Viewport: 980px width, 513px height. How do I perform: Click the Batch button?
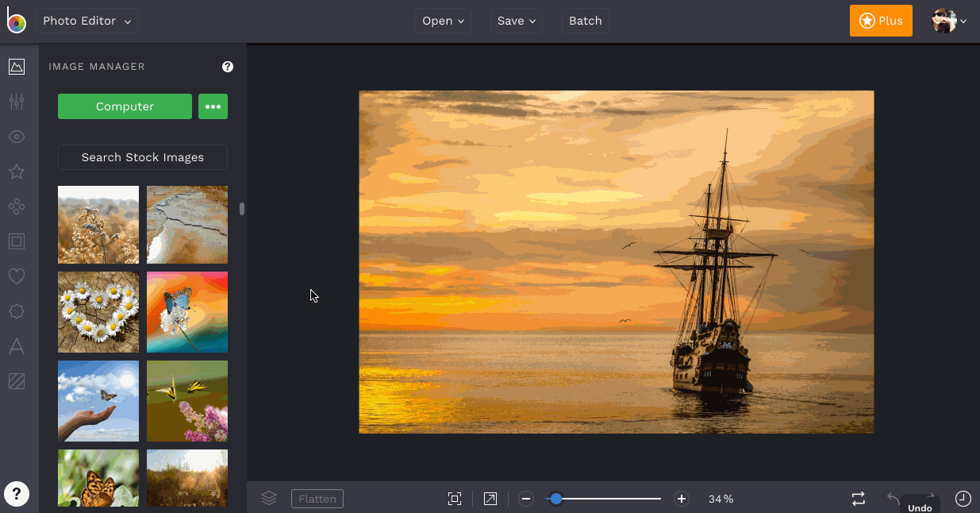[586, 21]
